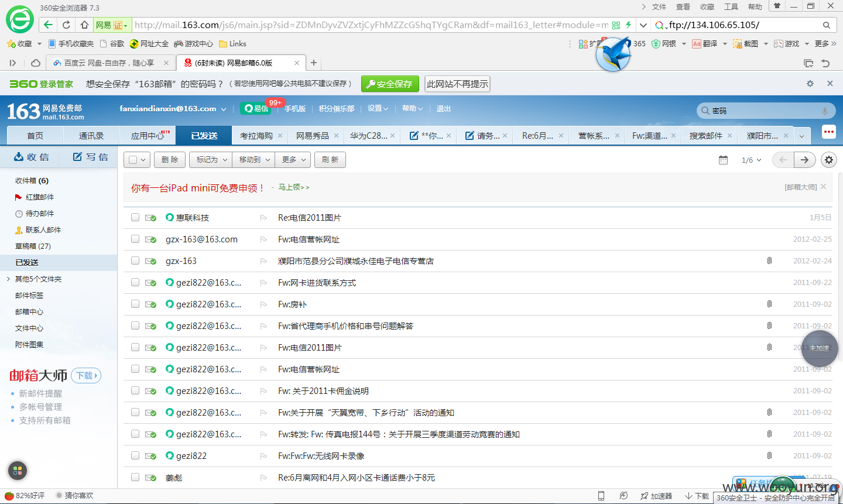Click 加速器 in status bar

(656, 496)
